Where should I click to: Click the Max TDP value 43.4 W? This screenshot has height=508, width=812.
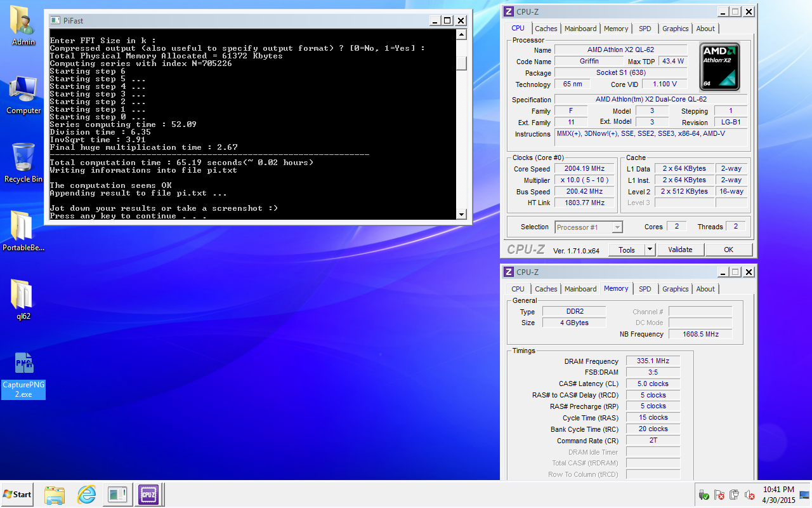(672, 62)
